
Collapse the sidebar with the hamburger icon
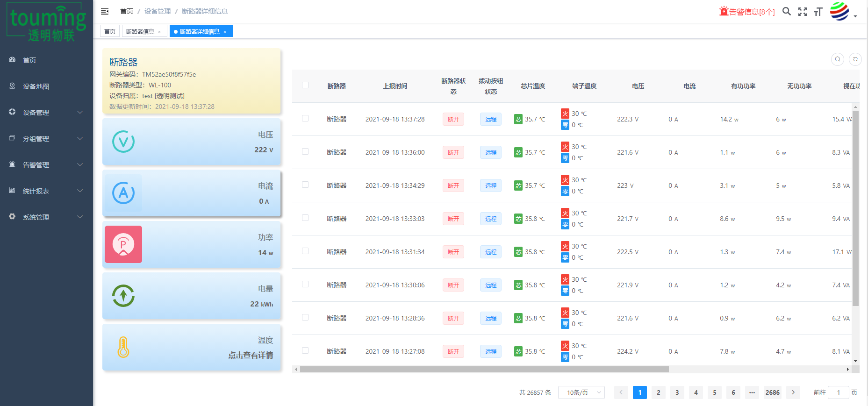point(105,11)
